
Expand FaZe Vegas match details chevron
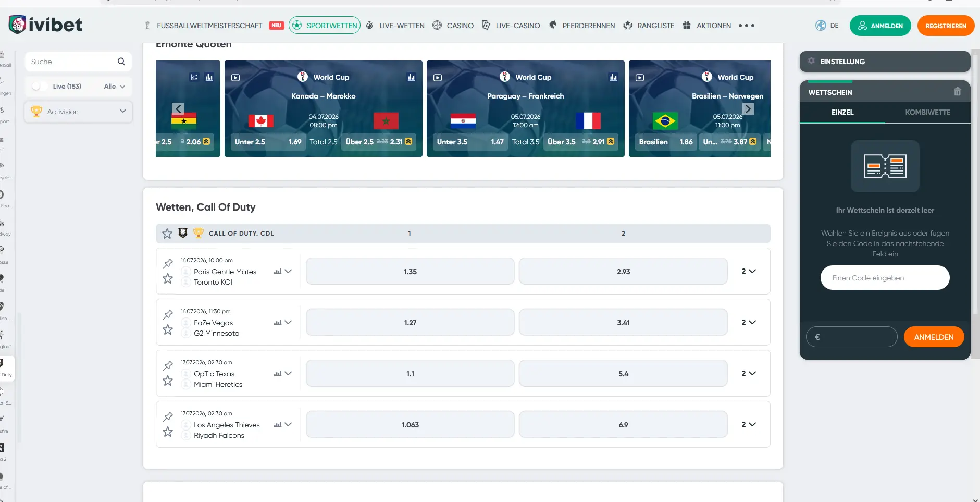[288, 322]
